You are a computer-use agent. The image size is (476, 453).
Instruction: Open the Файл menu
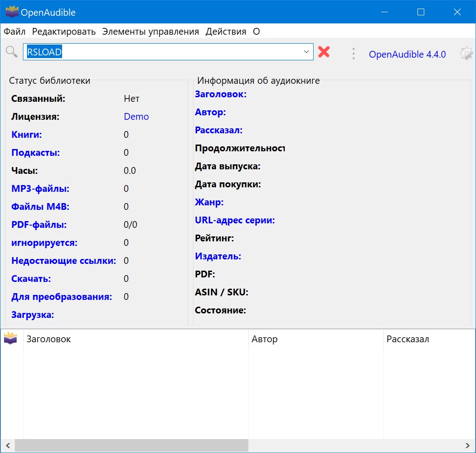pos(14,32)
